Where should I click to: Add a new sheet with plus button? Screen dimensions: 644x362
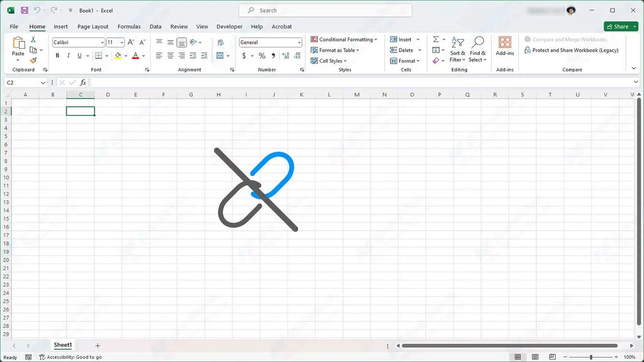coord(98,346)
